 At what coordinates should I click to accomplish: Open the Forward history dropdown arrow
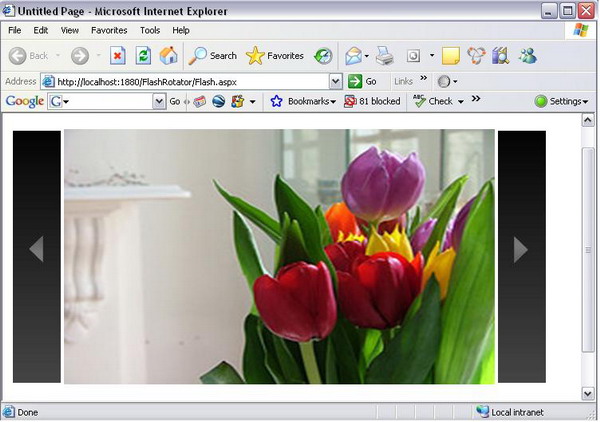click(98, 56)
